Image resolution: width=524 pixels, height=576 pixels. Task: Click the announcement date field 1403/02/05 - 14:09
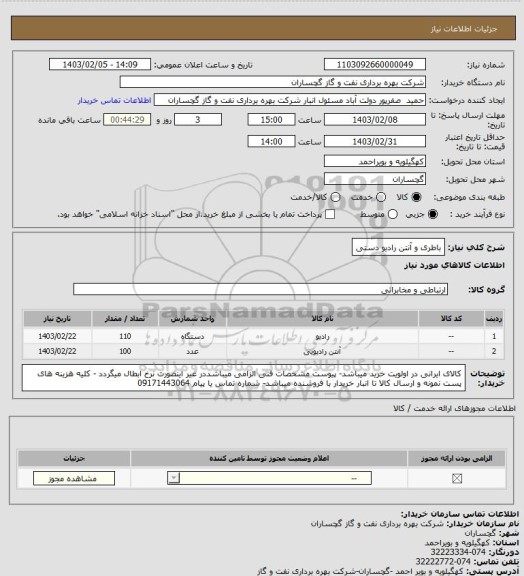click(x=100, y=65)
